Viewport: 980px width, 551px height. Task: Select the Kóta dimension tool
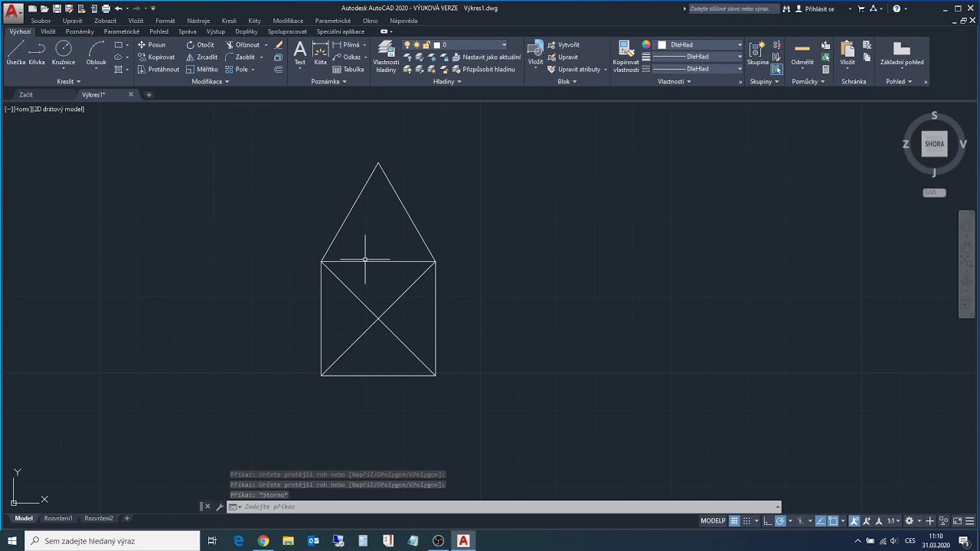pyautogui.click(x=321, y=53)
